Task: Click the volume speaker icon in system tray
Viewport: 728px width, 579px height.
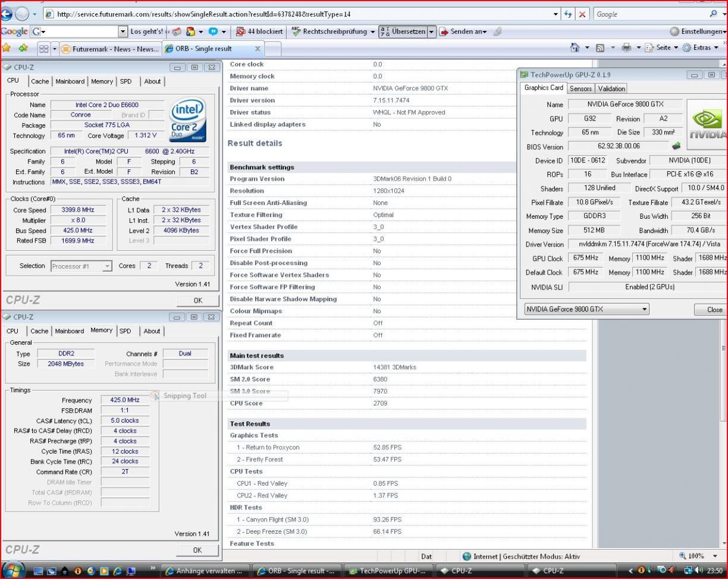Action: 699,571
